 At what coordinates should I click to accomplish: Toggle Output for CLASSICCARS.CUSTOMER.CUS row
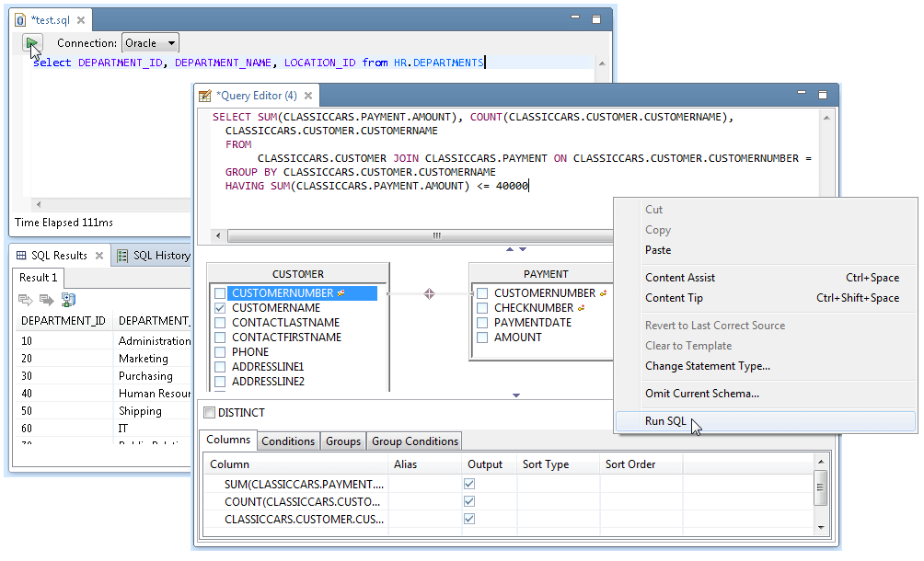[x=469, y=520]
